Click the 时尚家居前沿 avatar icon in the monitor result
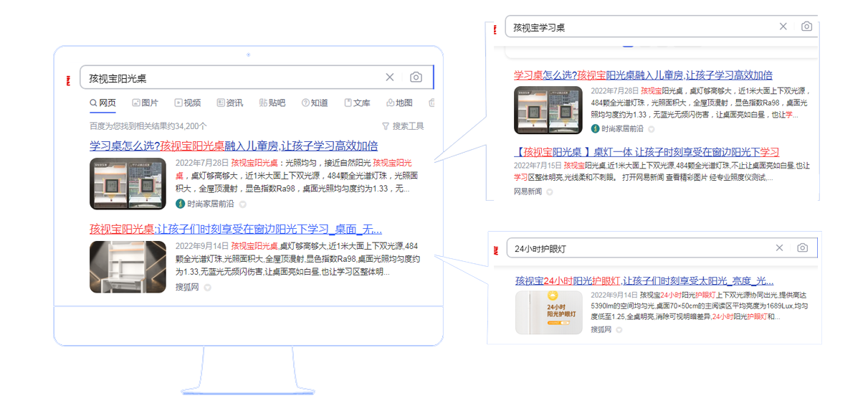 coord(180,204)
